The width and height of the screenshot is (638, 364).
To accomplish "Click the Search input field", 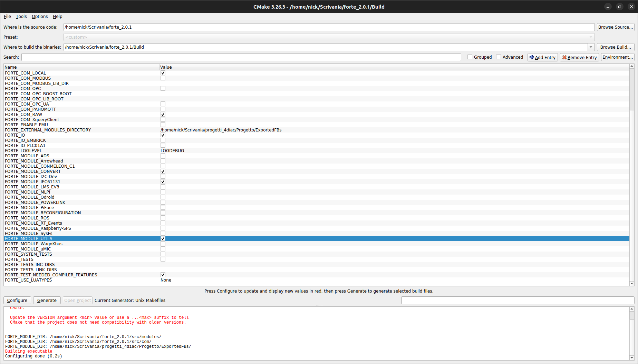I will click(x=241, y=57).
